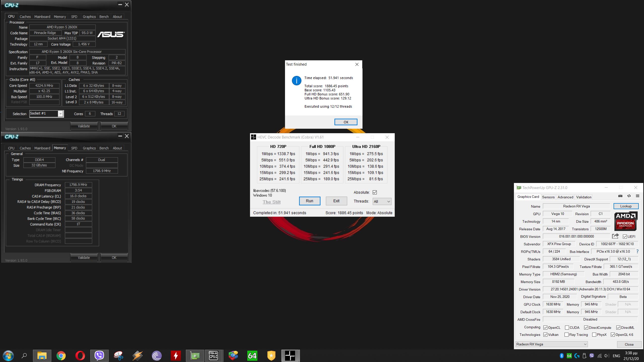Toggle the Absolute checkbox in HEVC benchmark
The width and height of the screenshot is (644, 362).
click(x=375, y=192)
